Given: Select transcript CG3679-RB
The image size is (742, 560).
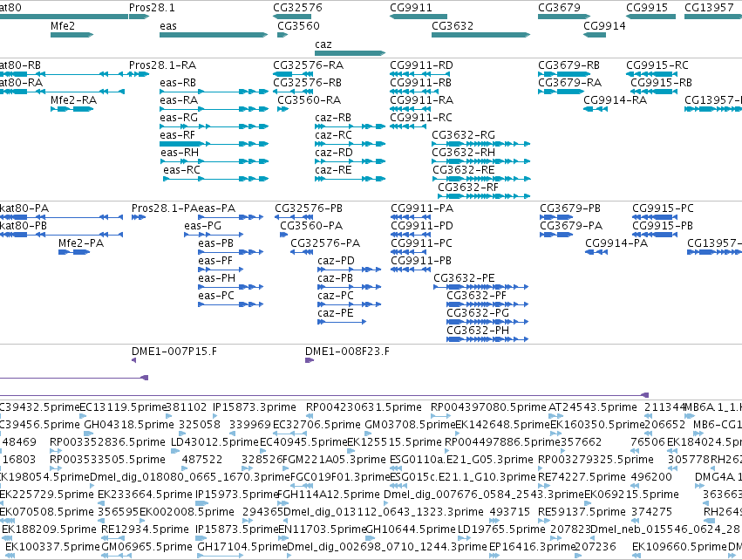Looking at the screenshot, I should [563, 74].
